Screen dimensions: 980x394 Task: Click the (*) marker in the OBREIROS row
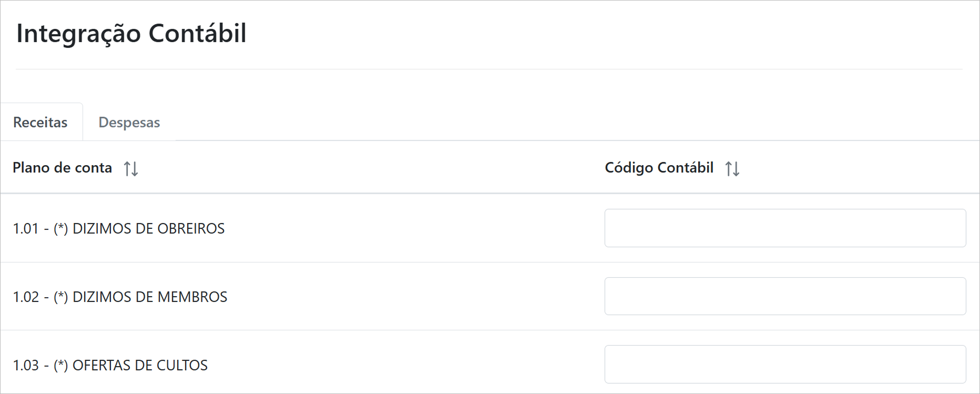point(61,229)
